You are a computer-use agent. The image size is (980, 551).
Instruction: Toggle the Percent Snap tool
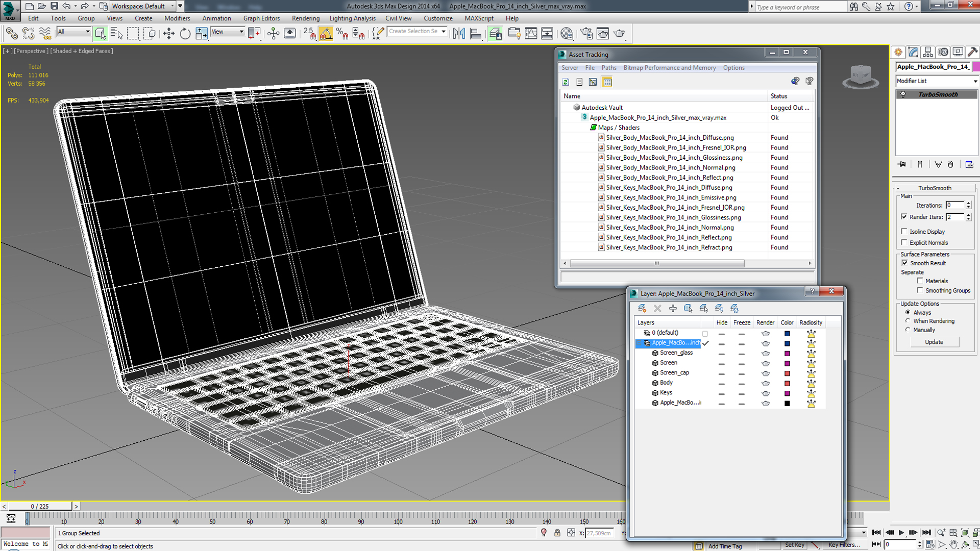tap(342, 34)
